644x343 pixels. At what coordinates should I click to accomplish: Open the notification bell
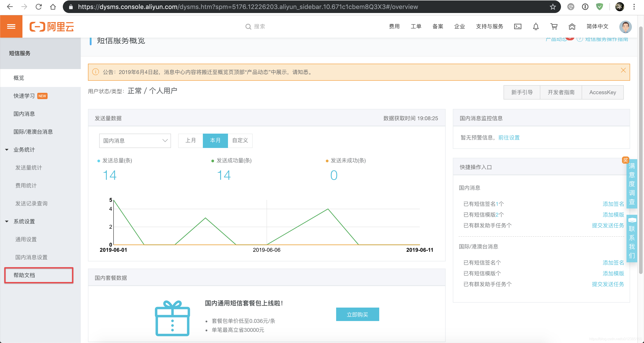pos(536,26)
